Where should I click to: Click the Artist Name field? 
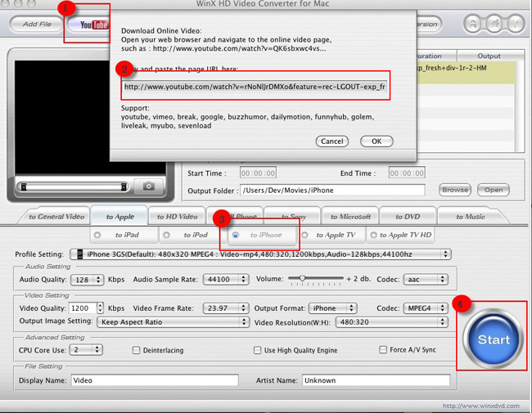pyautogui.click(x=376, y=380)
